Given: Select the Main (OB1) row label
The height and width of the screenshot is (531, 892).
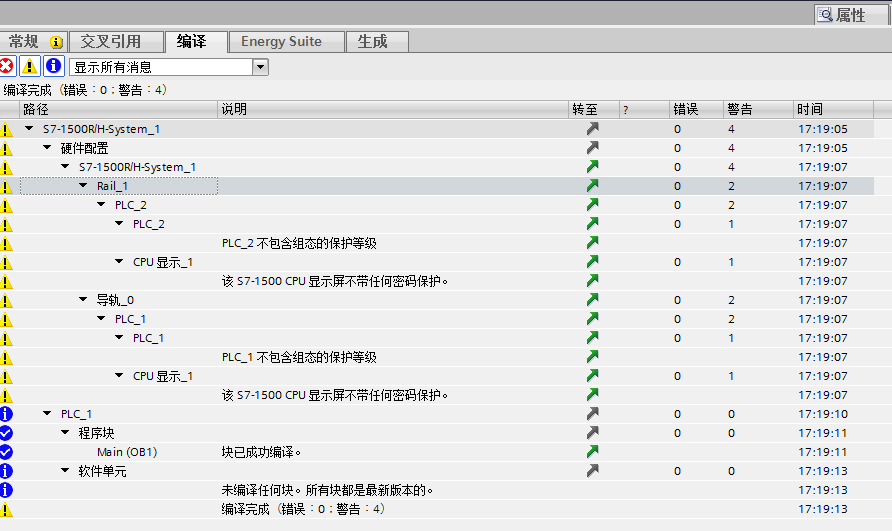Looking at the screenshot, I should click(x=127, y=452).
